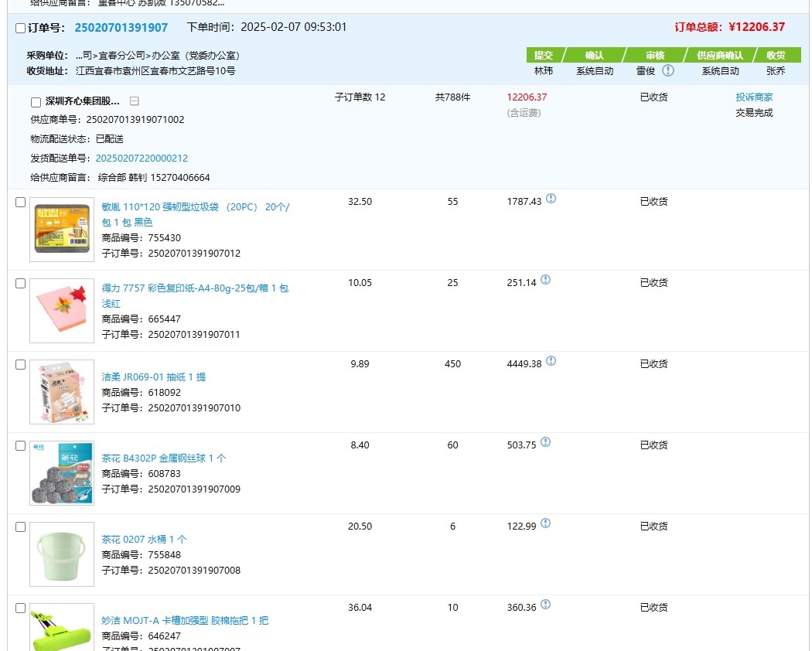This screenshot has height=651, width=812.
Task: Open the 垃圾袋 product thumbnail
Action: click(x=62, y=230)
